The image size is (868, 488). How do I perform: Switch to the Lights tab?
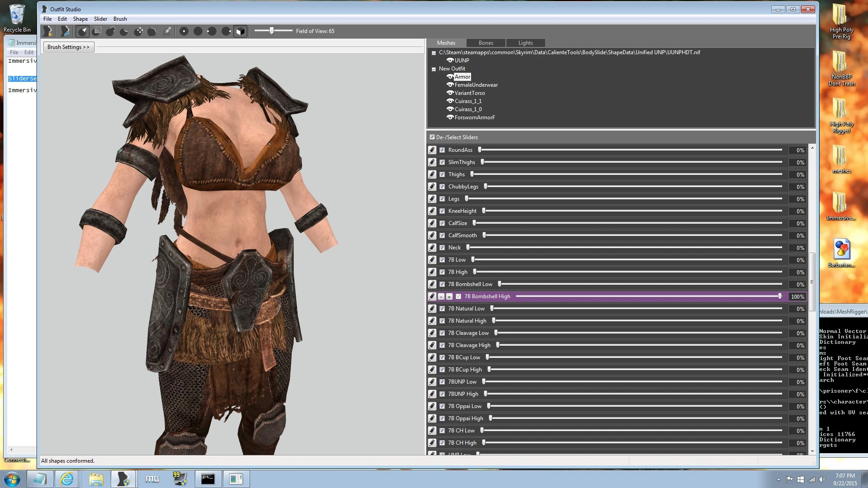point(525,43)
